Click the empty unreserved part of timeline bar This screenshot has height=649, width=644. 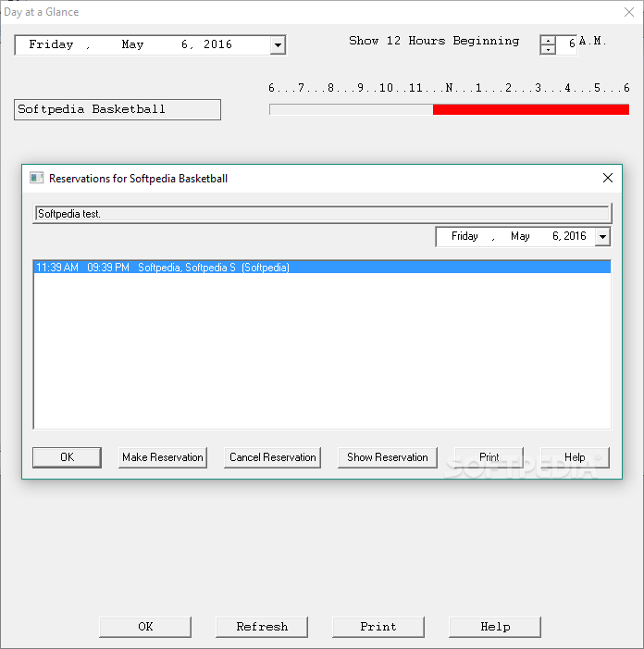coord(352,109)
